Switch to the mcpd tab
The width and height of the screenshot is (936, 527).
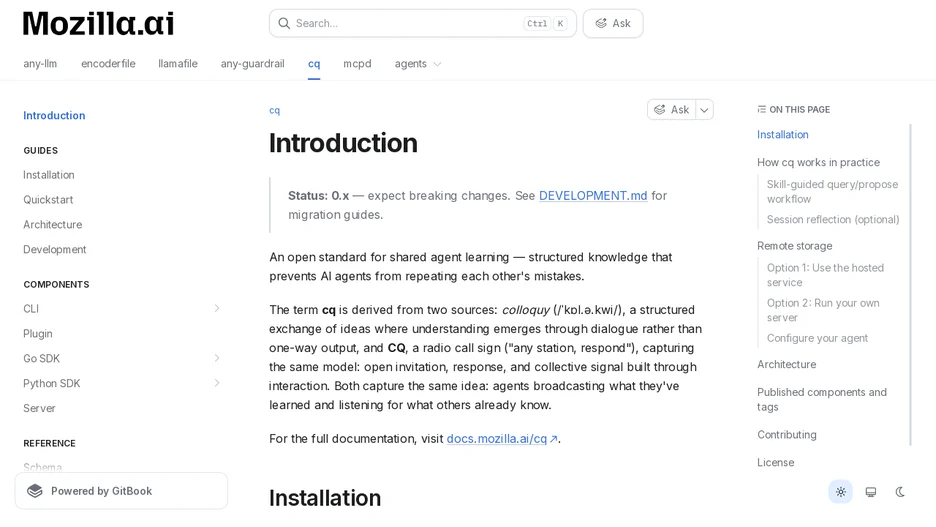(x=357, y=64)
